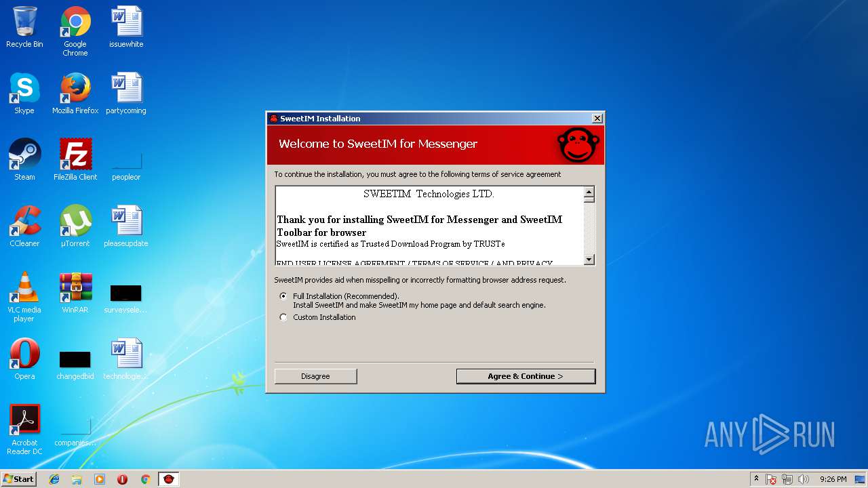Open Windows Explorer folder in taskbar
This screenshot has width=868, height=488.
point(77,479)
